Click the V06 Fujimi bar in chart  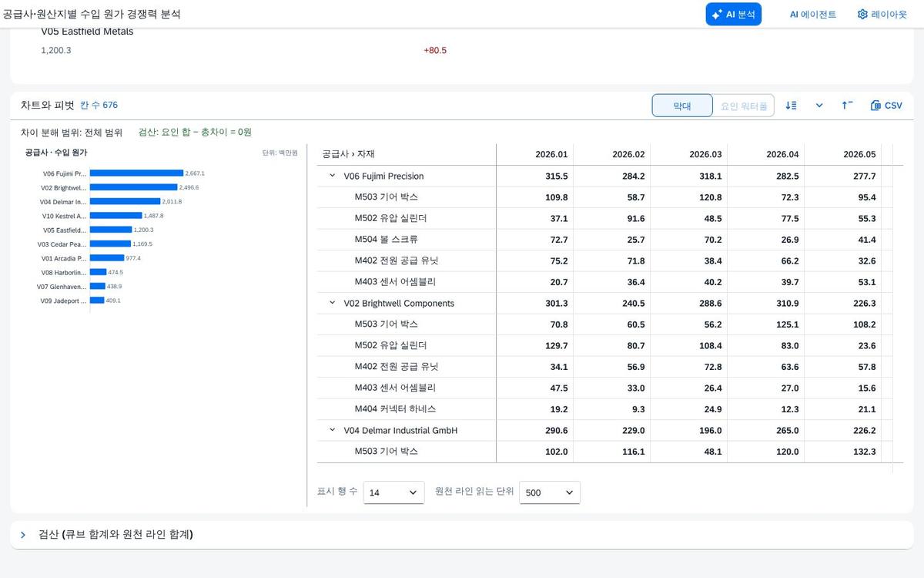(x=136, y=173)
